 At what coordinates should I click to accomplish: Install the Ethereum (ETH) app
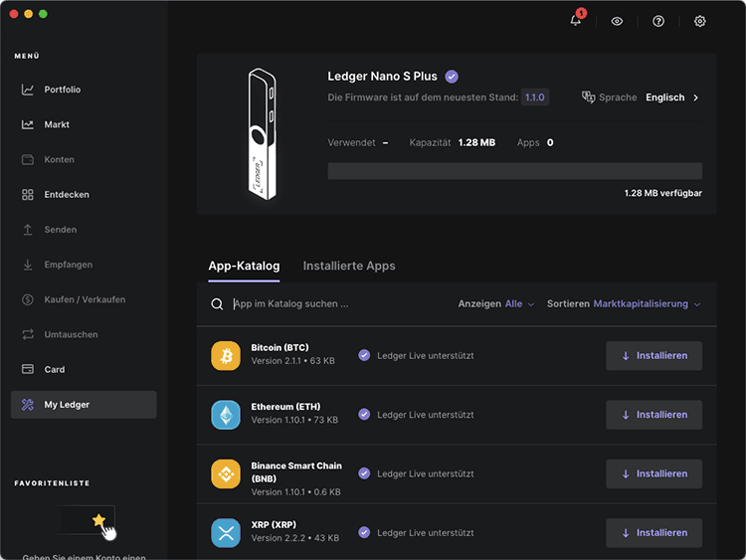(653, 415)
